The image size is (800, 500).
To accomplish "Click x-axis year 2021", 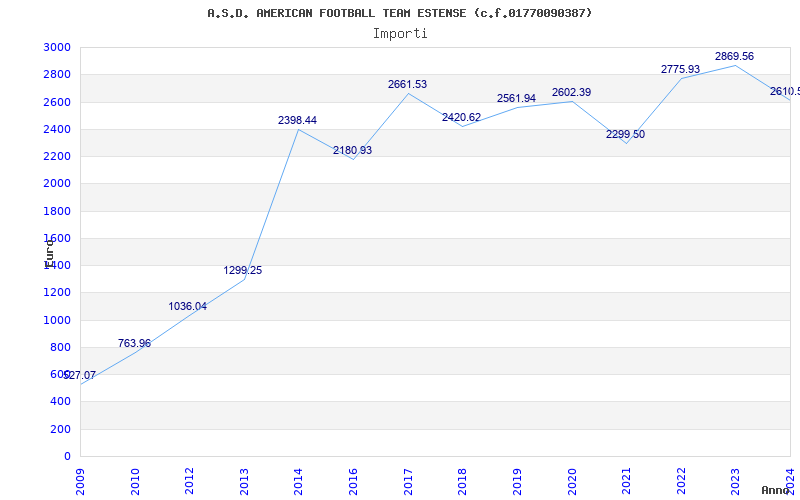I will 626,481.
